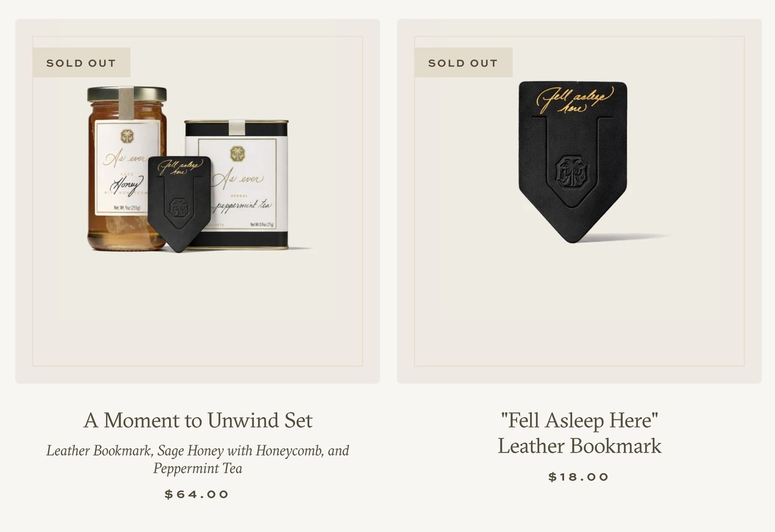Click the "peppermint tea" script on the tin

coord(242,205)
